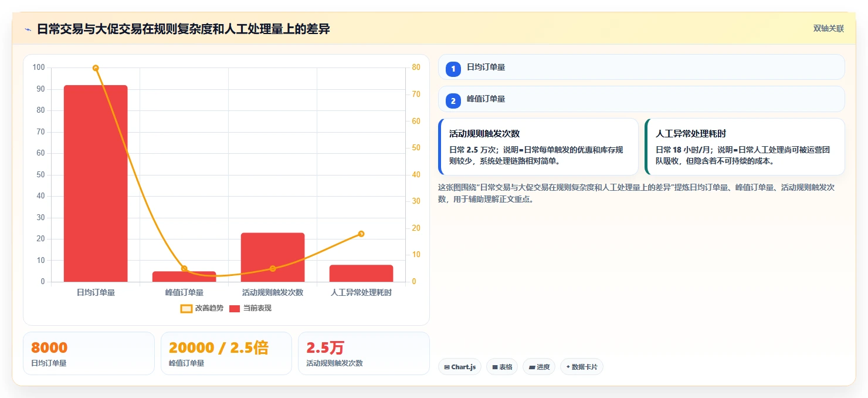Open list row 峰值订单量
This screenshot has width=868, height=398.
[641, 99]
